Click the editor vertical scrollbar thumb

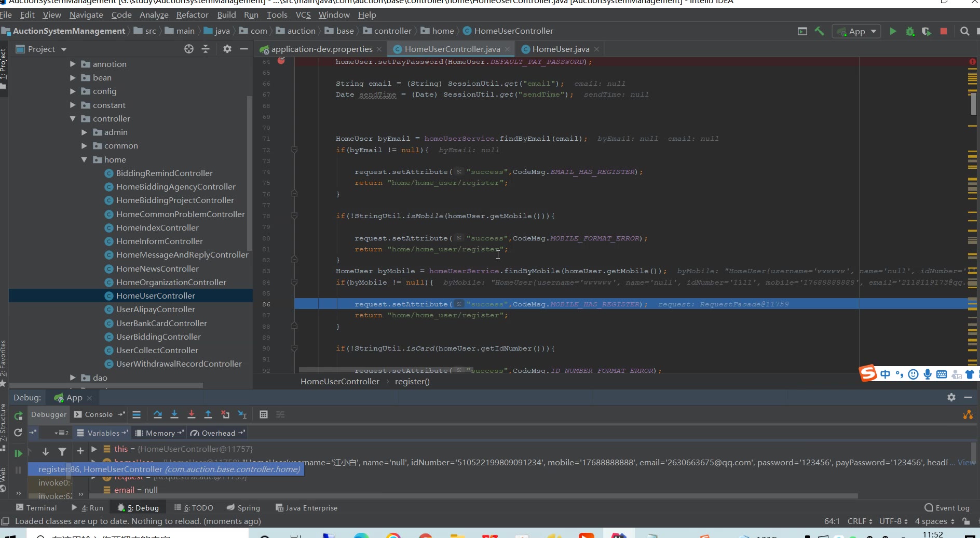tap(973, 104)
